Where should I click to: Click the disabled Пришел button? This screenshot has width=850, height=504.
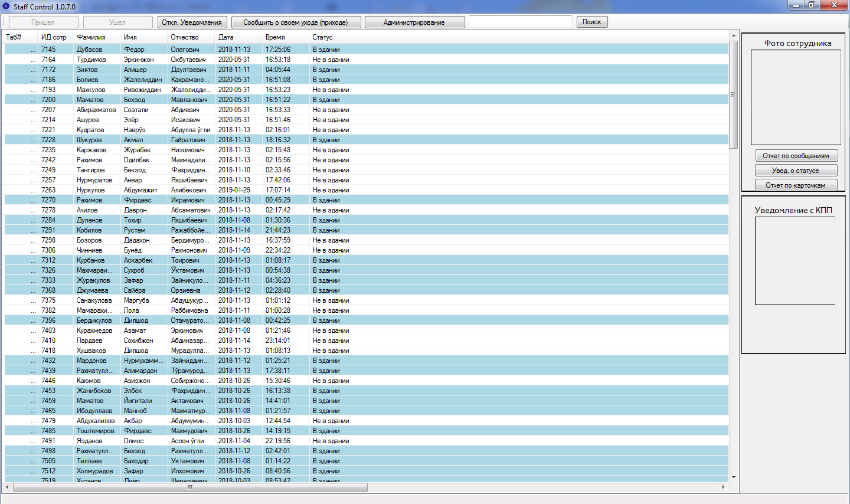coord(43,22)
